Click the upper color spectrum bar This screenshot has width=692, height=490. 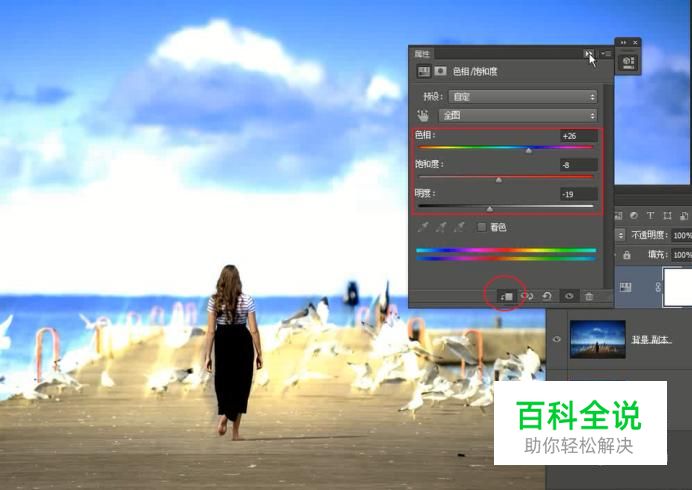point(506,250)
